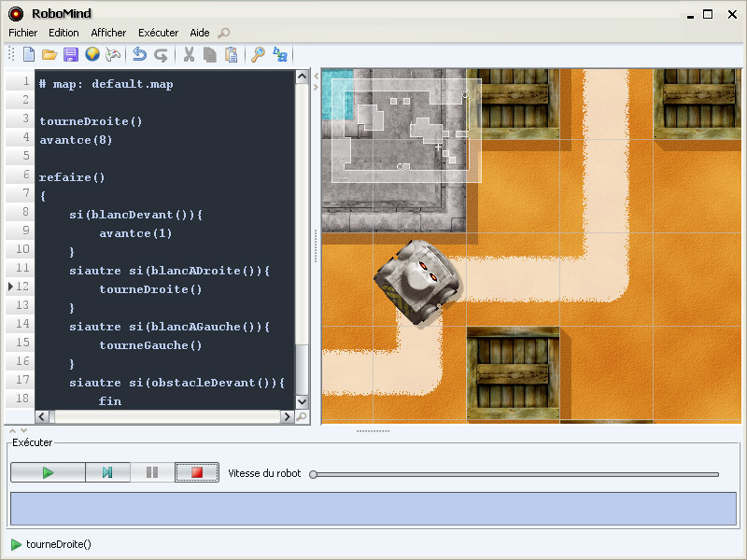Click the blue message output area
The image size is (747, 560).
(x=373, y=509)
